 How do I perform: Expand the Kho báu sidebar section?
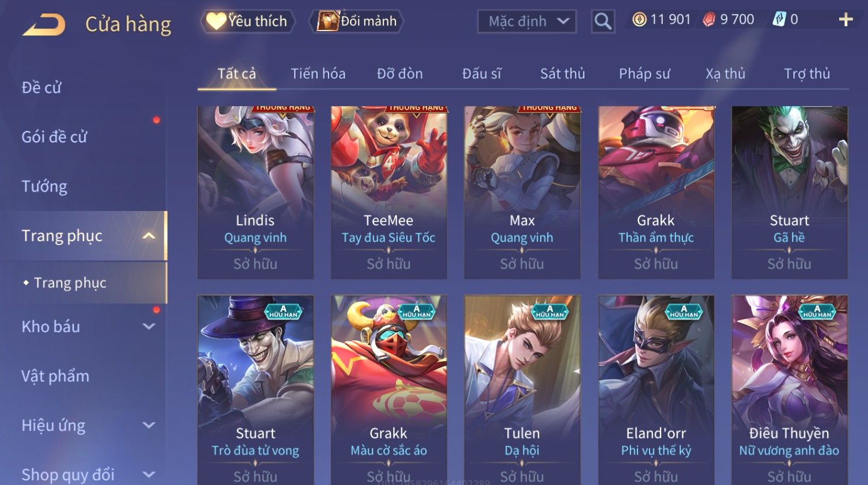point(149,326)
